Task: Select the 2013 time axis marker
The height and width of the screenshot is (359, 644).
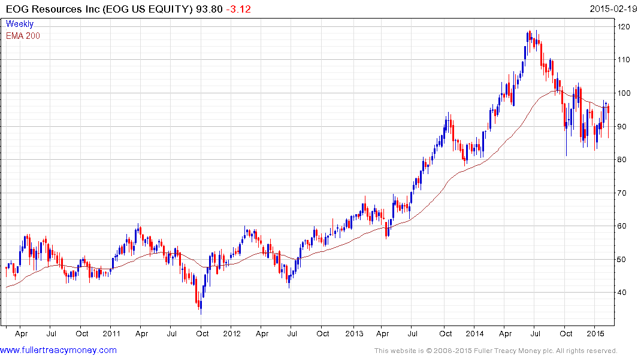Action: point(354,333)
